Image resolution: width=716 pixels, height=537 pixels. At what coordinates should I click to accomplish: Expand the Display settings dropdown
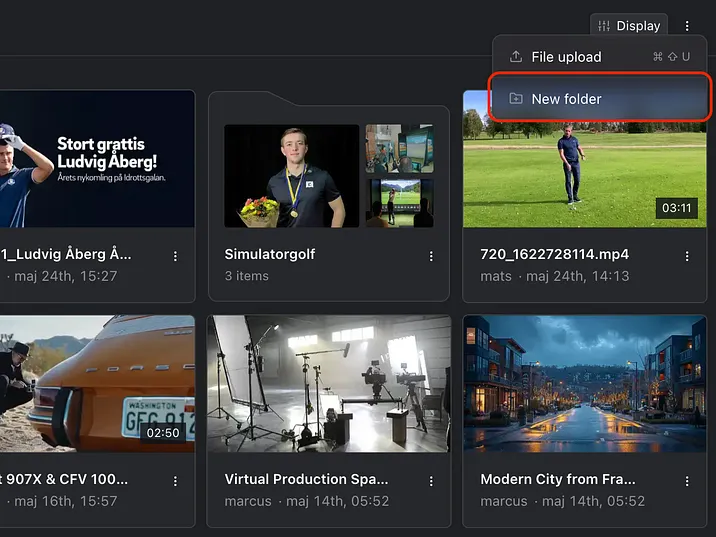click(x=629, y=26)
